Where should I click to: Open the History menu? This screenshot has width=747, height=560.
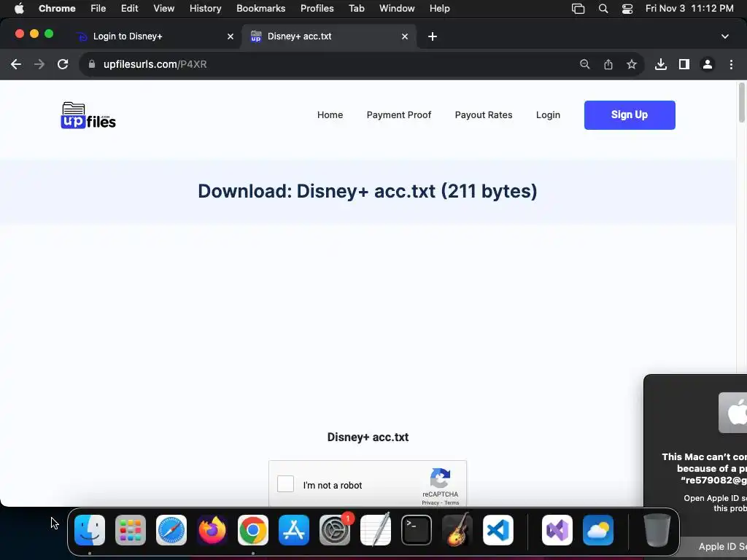point(205,9)
